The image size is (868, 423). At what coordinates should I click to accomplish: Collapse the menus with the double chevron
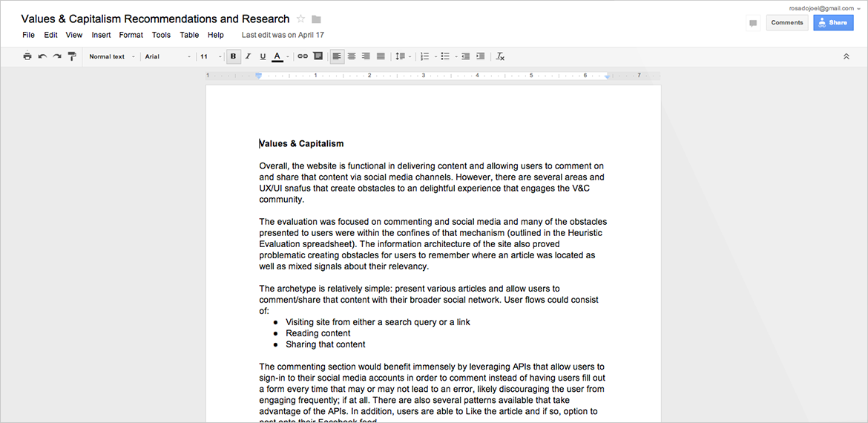coord(846,56)
